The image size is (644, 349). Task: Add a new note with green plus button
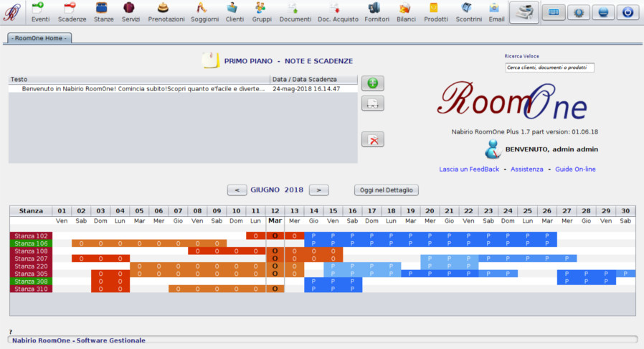(372, 83)
